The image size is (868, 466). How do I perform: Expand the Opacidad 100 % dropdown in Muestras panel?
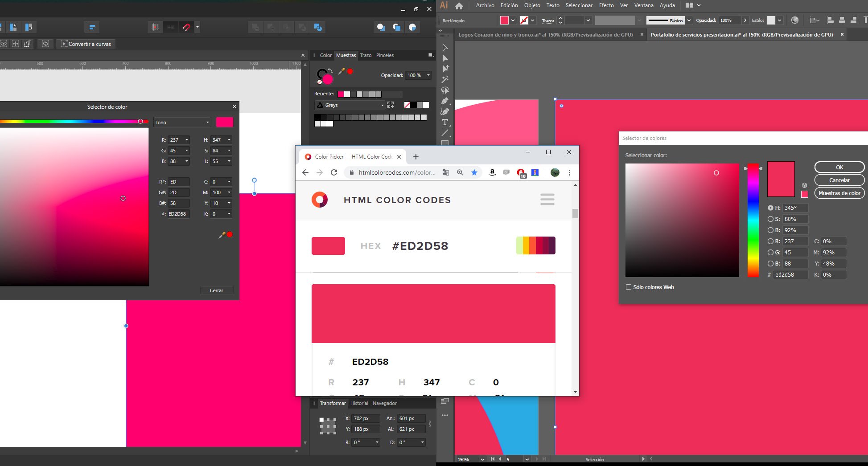tap(428, 75)
